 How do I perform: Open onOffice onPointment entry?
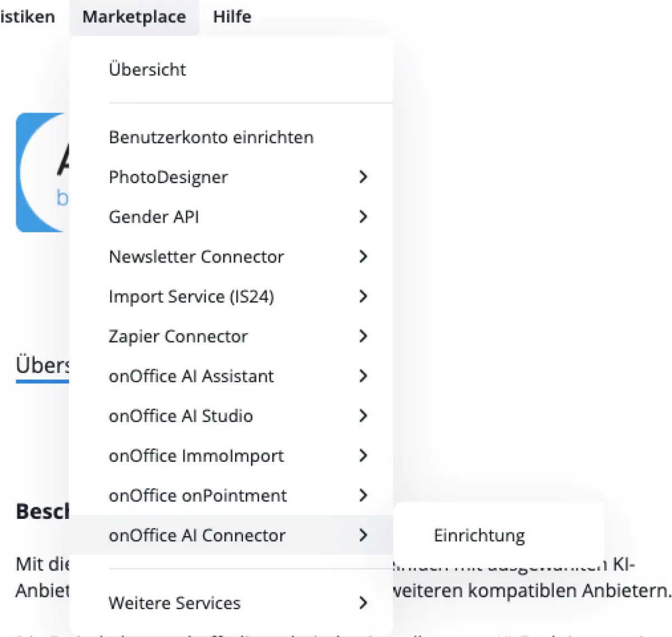pyautogui.click(x=231, y=495)
